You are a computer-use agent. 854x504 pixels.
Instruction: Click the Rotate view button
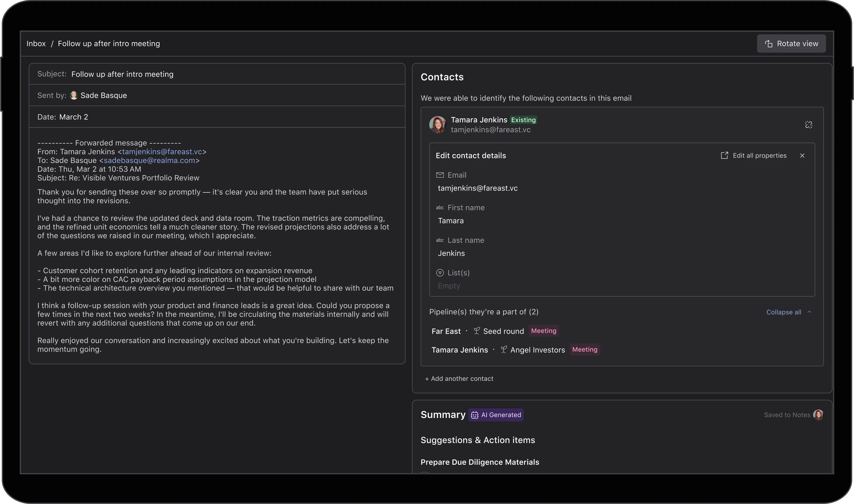(x=791, y=43)
